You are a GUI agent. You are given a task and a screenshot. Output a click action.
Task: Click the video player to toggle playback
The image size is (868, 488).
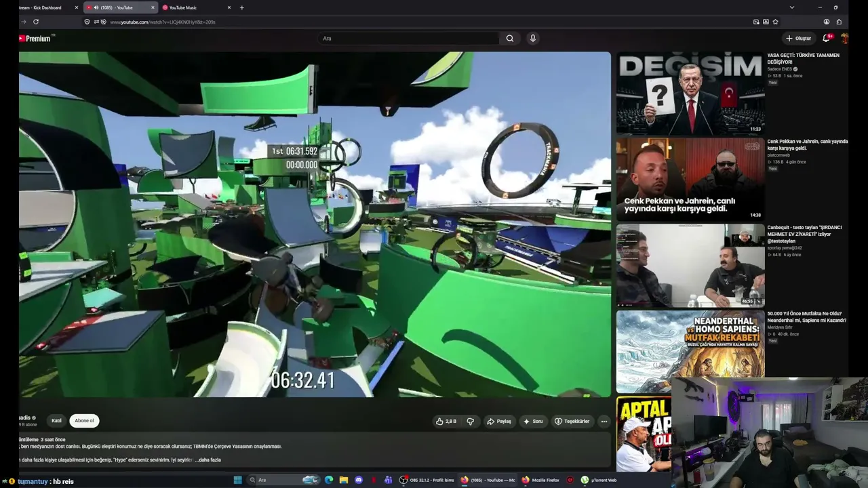pos(315,224)
